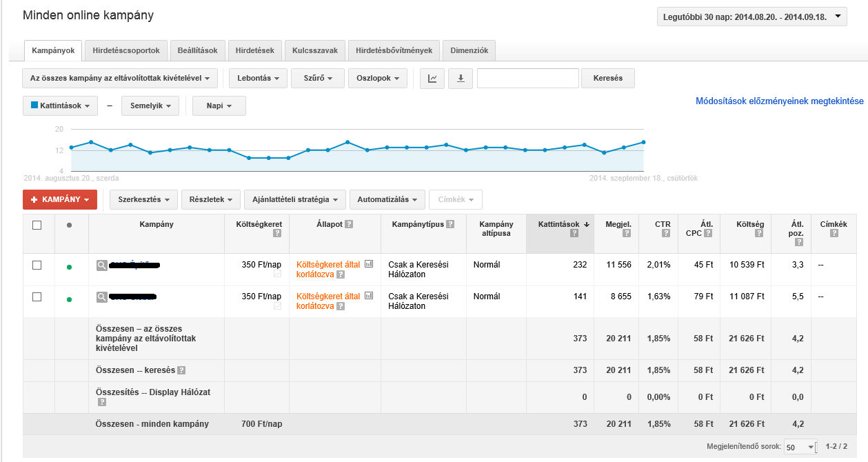Select the first campaign row checkbox
Image resolution: width=868 pixels, height=462 pixels.
(37, 265)
